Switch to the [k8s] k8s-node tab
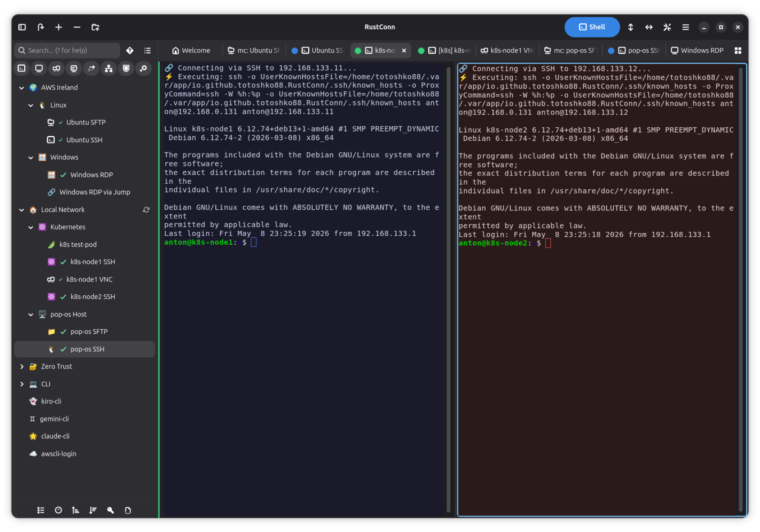Screen dimensions: 760x532 445,51
